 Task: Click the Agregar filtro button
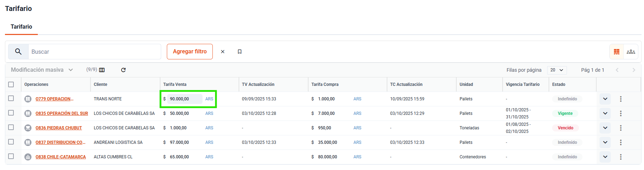click(x=190, y=52)
